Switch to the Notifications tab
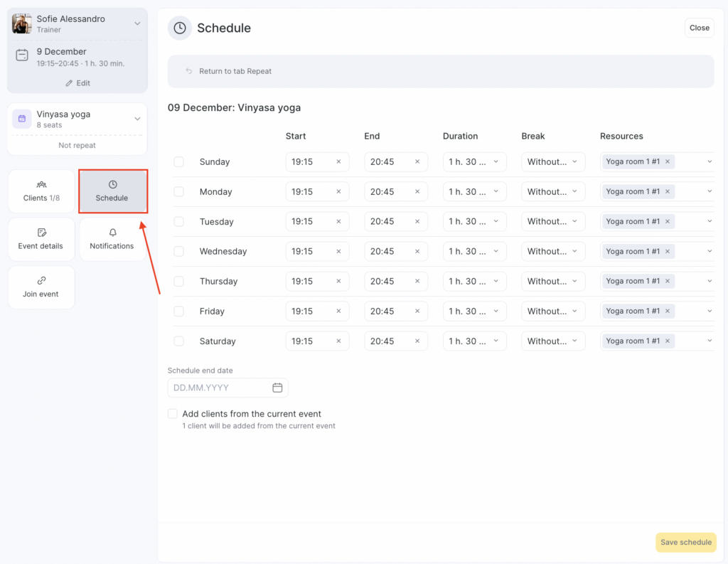 [x=112, y=239]
